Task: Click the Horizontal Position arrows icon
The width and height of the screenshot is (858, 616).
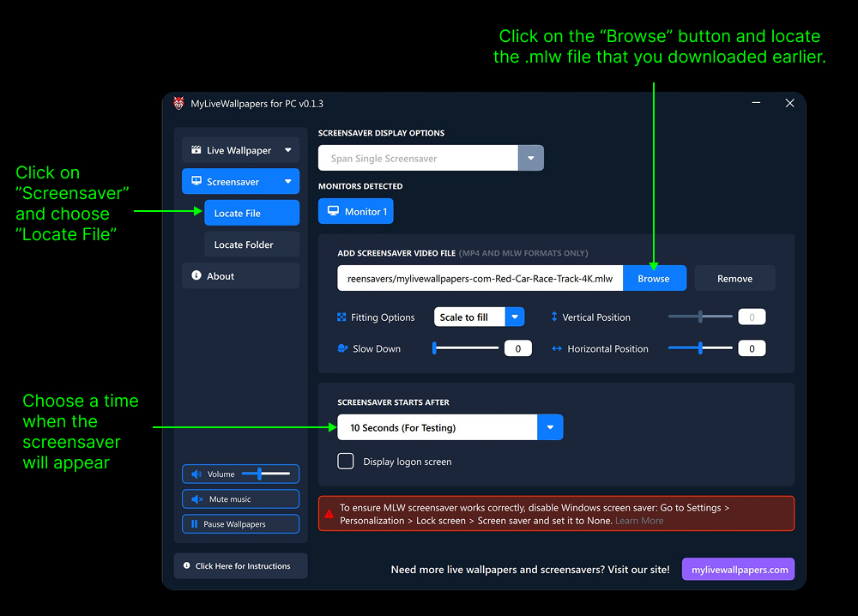Action: pos(556,349)
